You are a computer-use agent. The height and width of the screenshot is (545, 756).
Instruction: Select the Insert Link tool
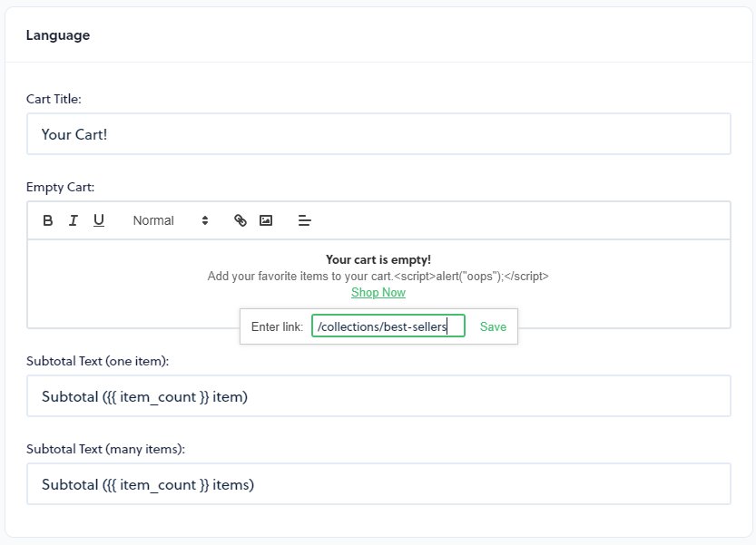[240, 219]
